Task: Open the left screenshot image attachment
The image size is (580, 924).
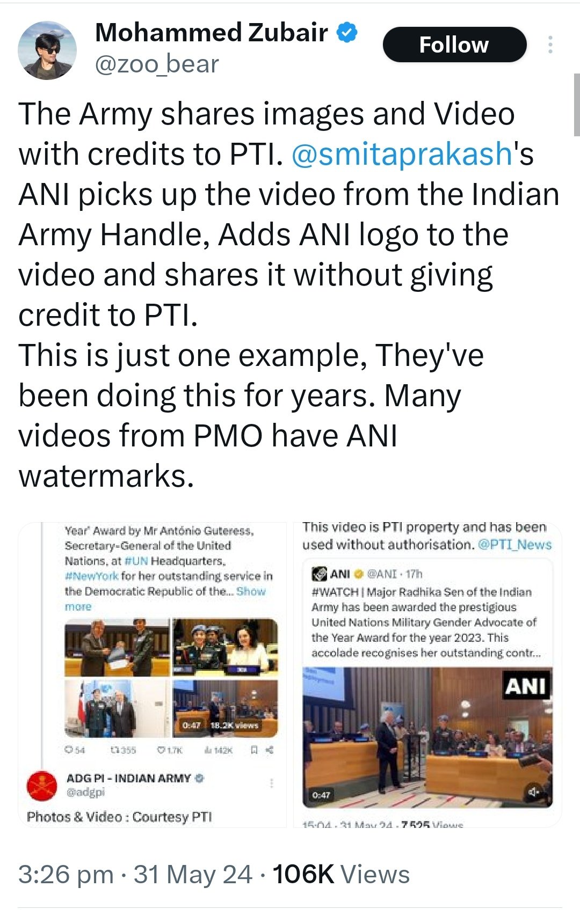Action: 153,674
